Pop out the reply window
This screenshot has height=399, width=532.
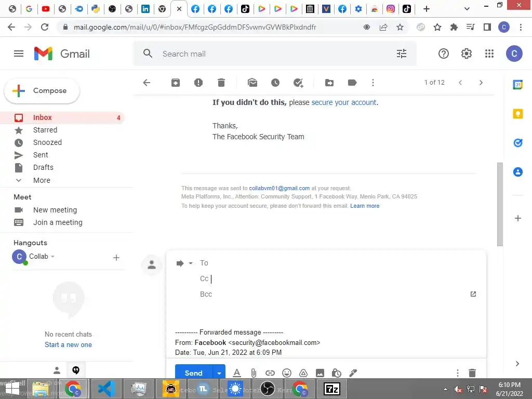click(x=473, y=294)
